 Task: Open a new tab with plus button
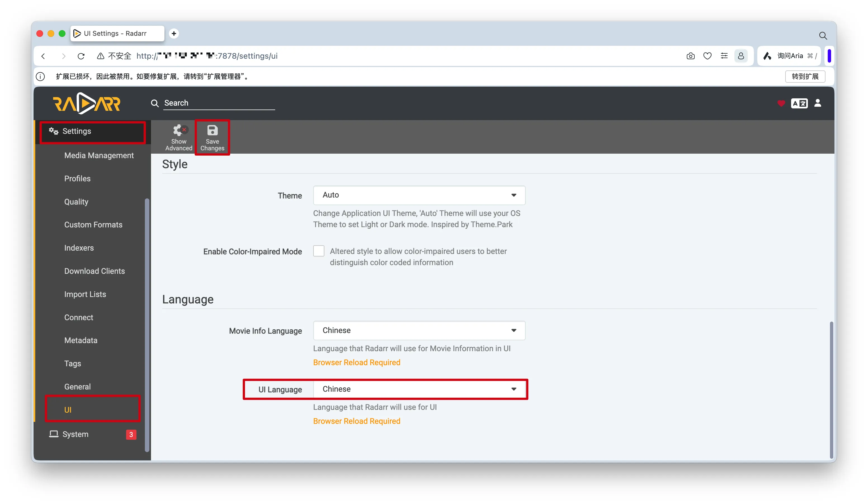pyautogui.click(x=174, y=33)
